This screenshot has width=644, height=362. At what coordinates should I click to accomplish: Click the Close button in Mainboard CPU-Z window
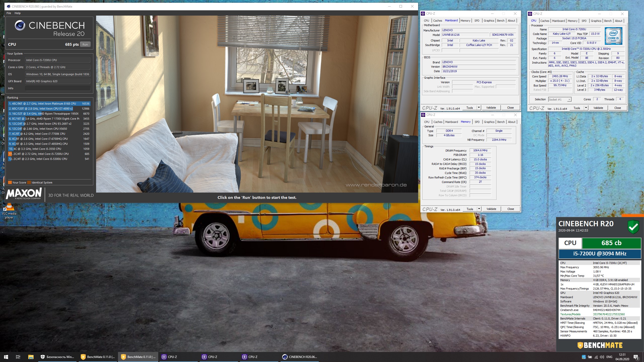(510, 108)
